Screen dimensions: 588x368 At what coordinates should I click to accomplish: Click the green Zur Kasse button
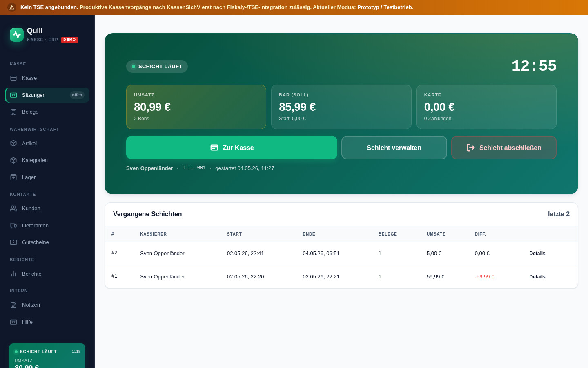tap(232, 148)
